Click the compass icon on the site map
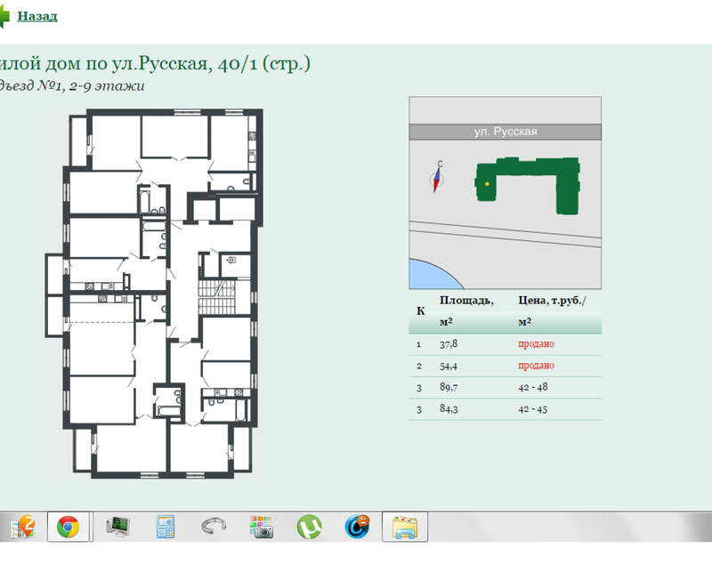Screen dimensions: 712x588 [x=437, y=178]
